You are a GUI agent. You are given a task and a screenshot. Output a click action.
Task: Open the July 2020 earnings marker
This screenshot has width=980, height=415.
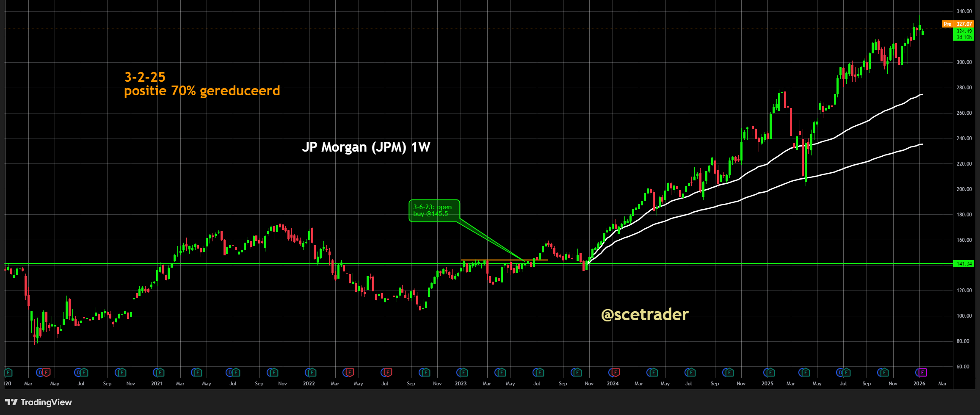(x=84, y=373)
